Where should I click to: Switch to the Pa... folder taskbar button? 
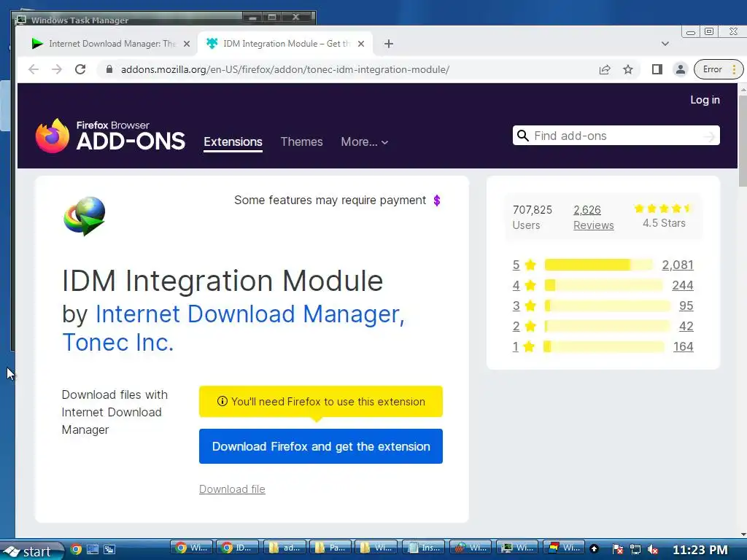330,548
